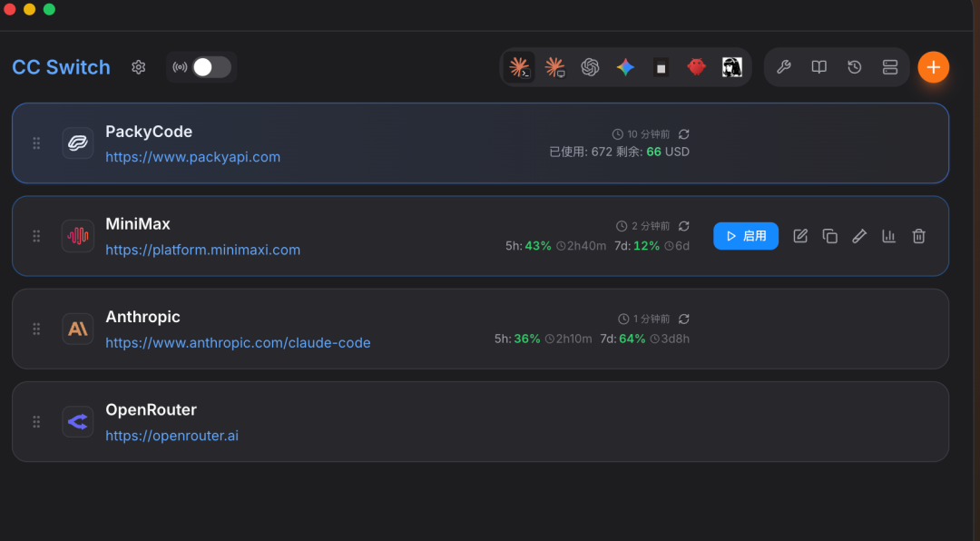
Task: Edit the MiniMax provider entry
Action: [800, 236]
